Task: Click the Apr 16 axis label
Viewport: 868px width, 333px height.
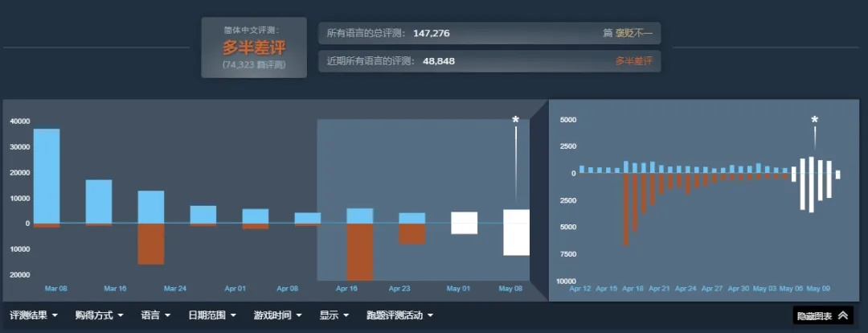Action: click(347, 289)
